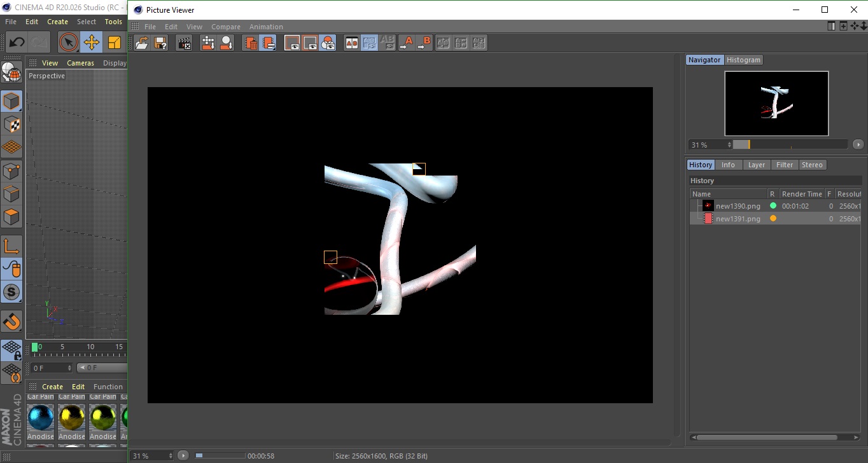Open the Animation menu
The image size is (868, 463).
(266, 27)
